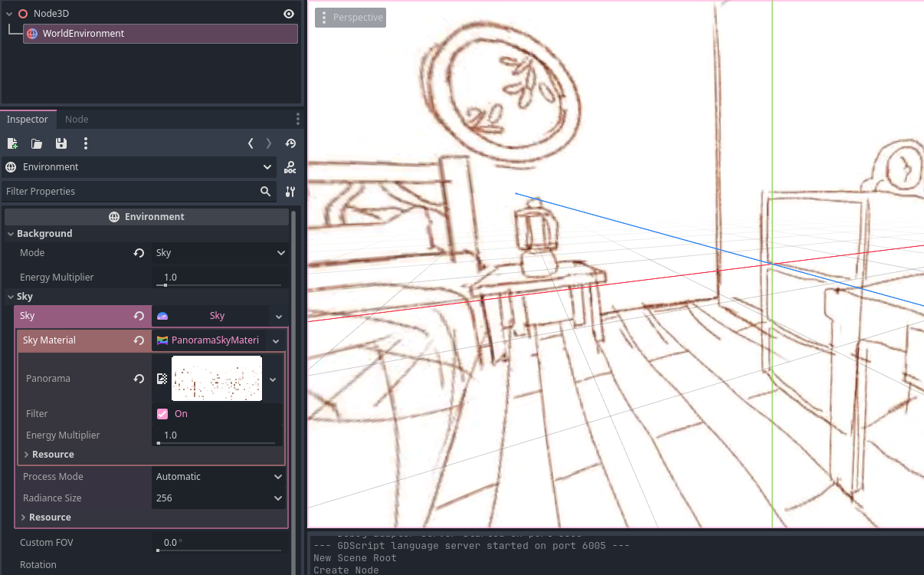The width and height of the screenshot is (924, 575).
Task: Select the WorldEnvironment node in tree
Action: [x=160, y=34]
